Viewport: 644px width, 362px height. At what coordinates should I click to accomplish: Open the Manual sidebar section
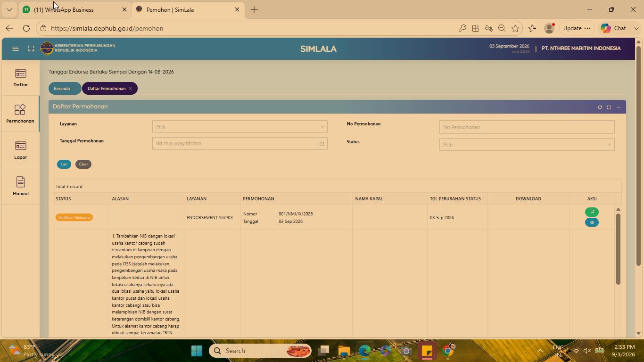click(20, 187)
